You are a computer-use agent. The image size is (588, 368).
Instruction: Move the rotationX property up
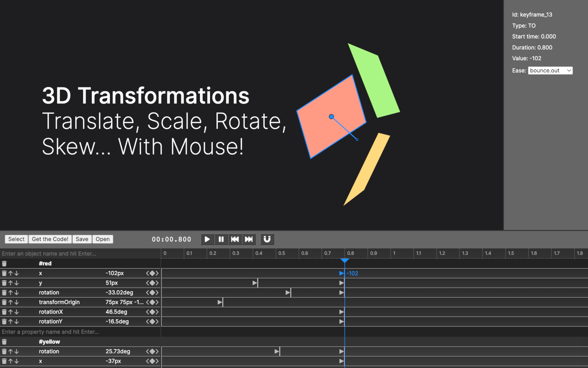[x=11, y=312]
